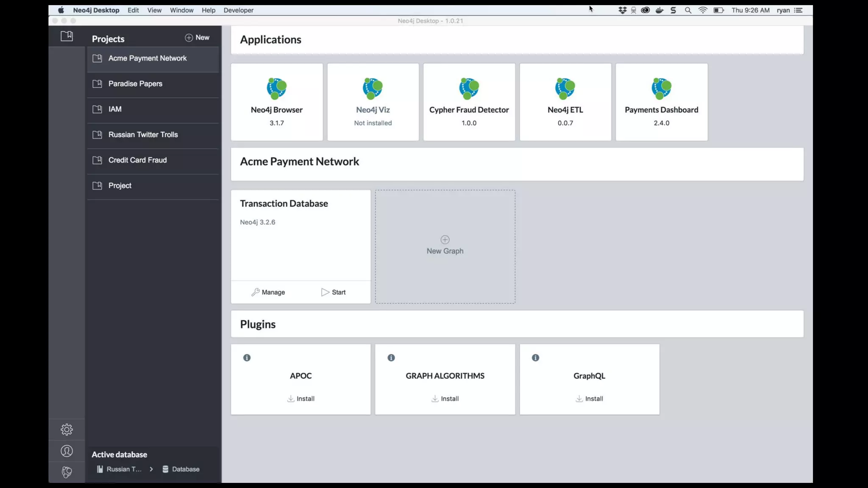Open the View menu
The height and width of the screenshot is (488, 868).
coord(154,10)
